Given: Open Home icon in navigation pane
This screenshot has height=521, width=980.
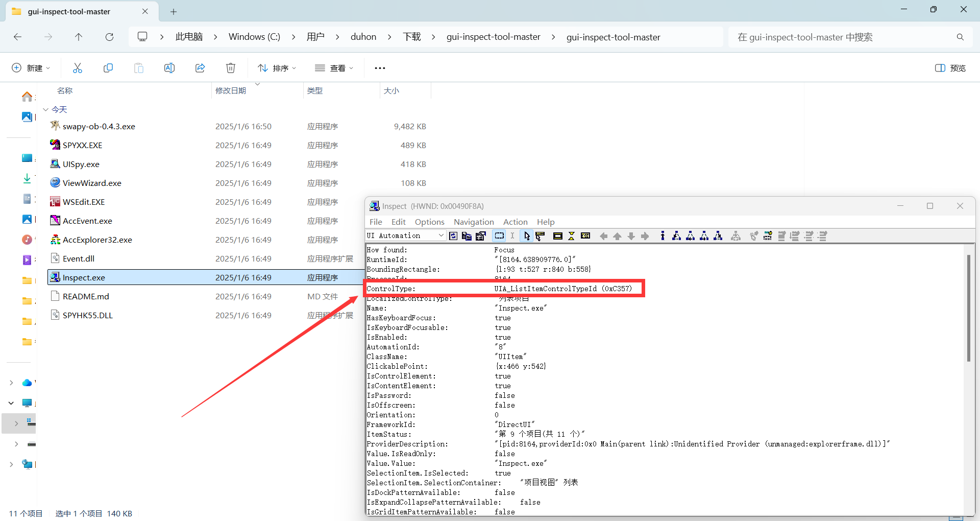Looking at the screenshot, I should 27,97.
